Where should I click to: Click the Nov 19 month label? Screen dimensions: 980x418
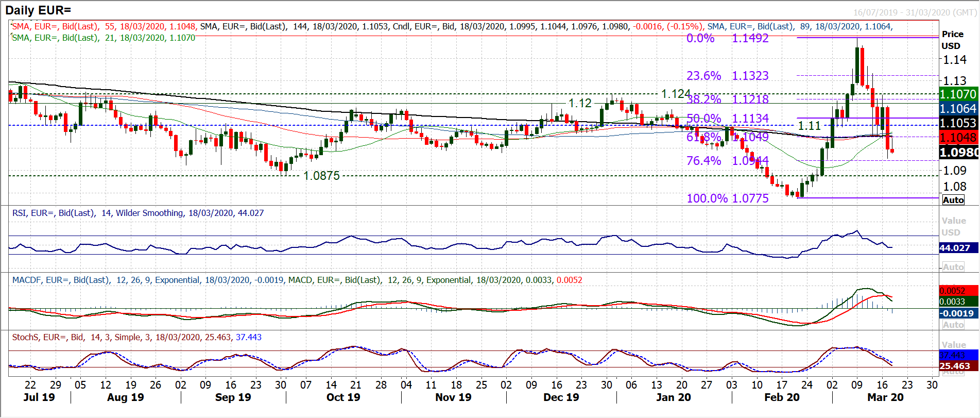(x=453, y=397)
